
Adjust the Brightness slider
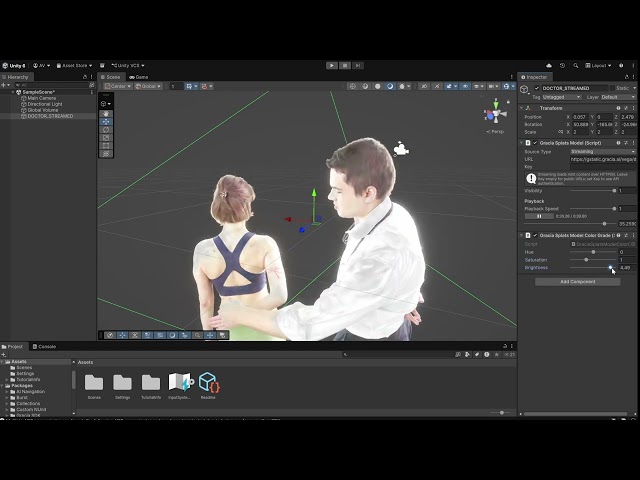[x=593, y=268]
